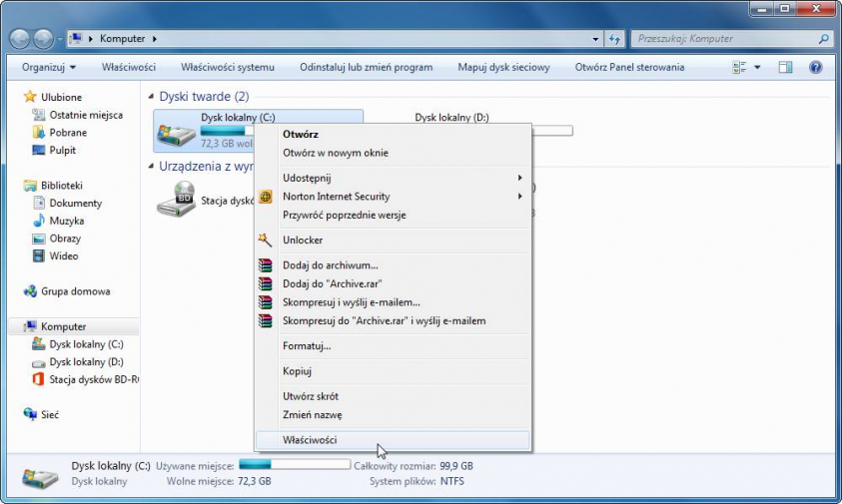Click the Back navigation arrow button

(20, 39)
